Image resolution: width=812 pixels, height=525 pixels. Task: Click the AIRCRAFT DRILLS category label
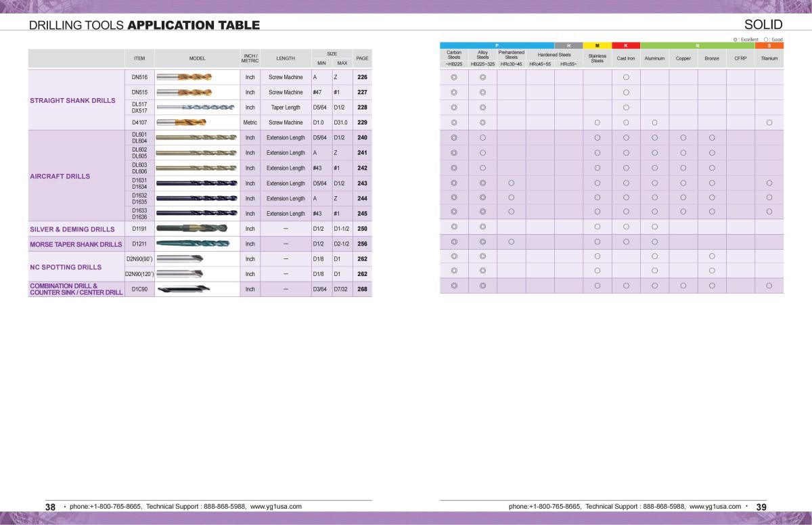pos(60,176)
